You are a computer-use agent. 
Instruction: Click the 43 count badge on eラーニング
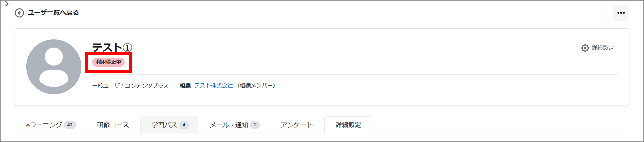click(x=70, y=125)
